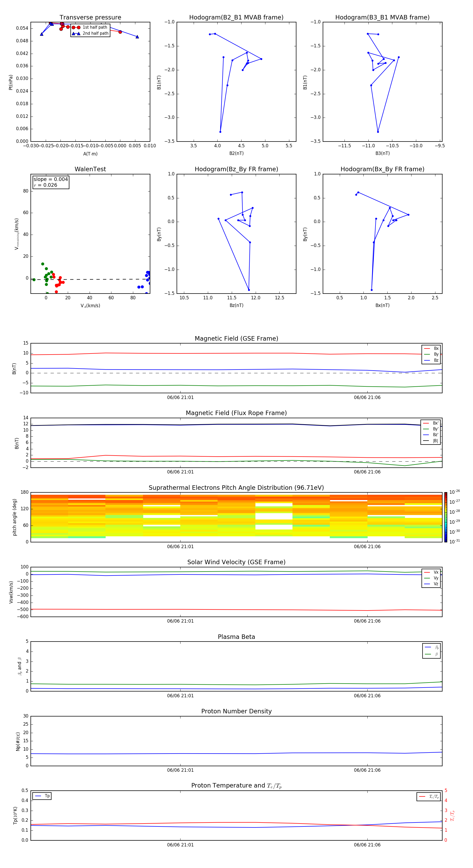Click '1st half path' legend entry
This screenshot has width=473, height=868.
(90, 27)
